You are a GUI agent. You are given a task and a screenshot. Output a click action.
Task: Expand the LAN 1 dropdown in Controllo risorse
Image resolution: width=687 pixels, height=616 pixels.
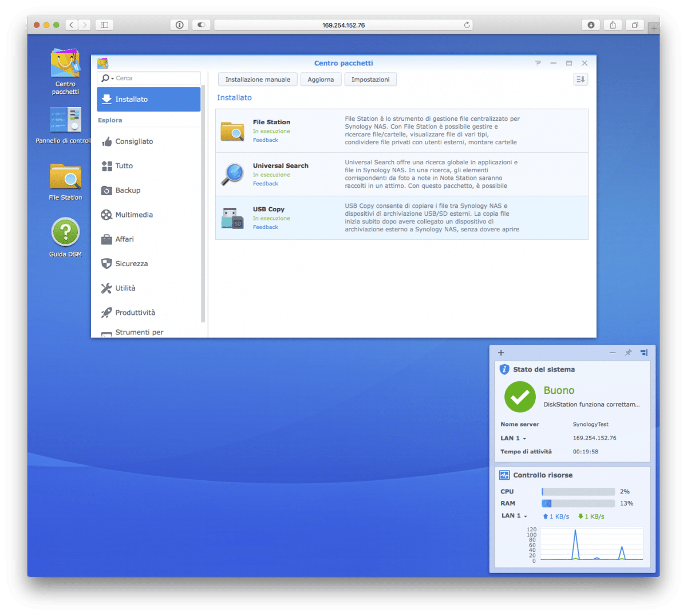pyautogui.click(x=526, y=516)
